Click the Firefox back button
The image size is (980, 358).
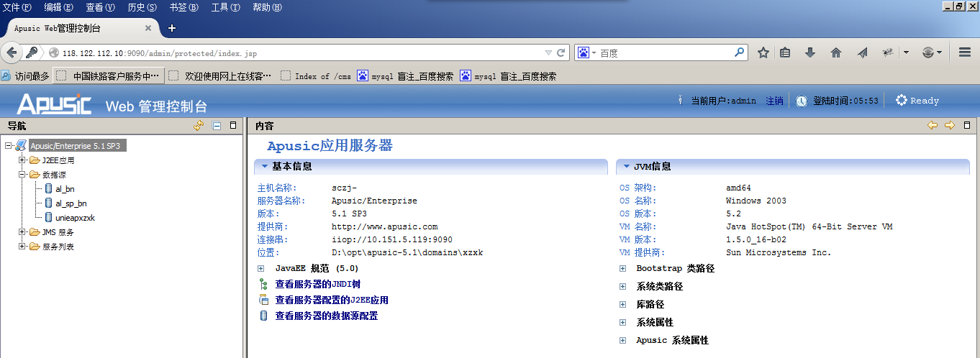(11, 52)
